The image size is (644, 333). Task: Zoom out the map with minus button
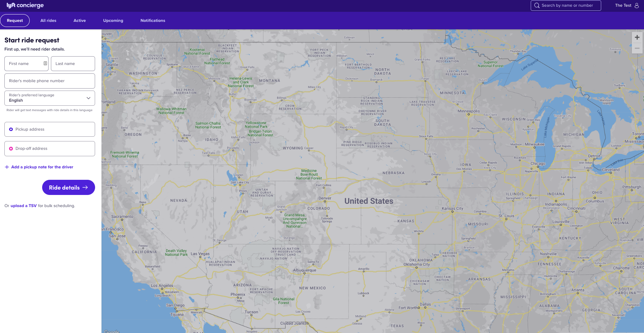click(x=637, y=48)
